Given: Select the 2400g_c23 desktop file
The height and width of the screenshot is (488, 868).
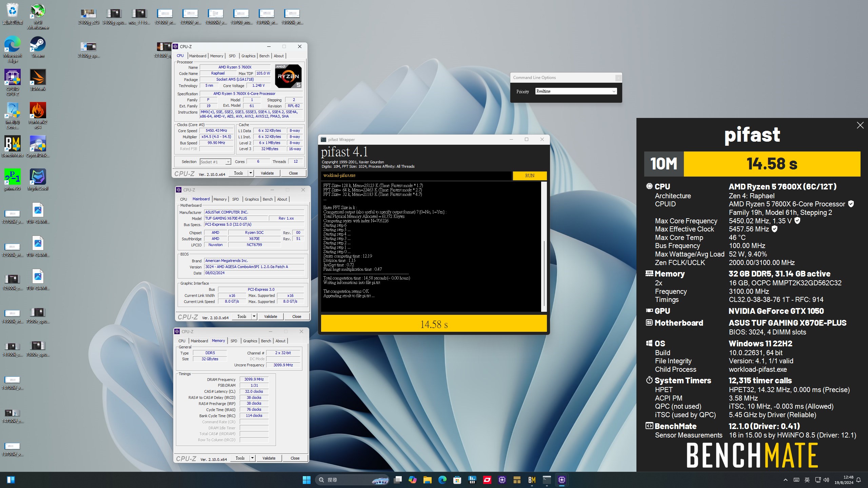Looking at the screenshot, I should point(88,17).
